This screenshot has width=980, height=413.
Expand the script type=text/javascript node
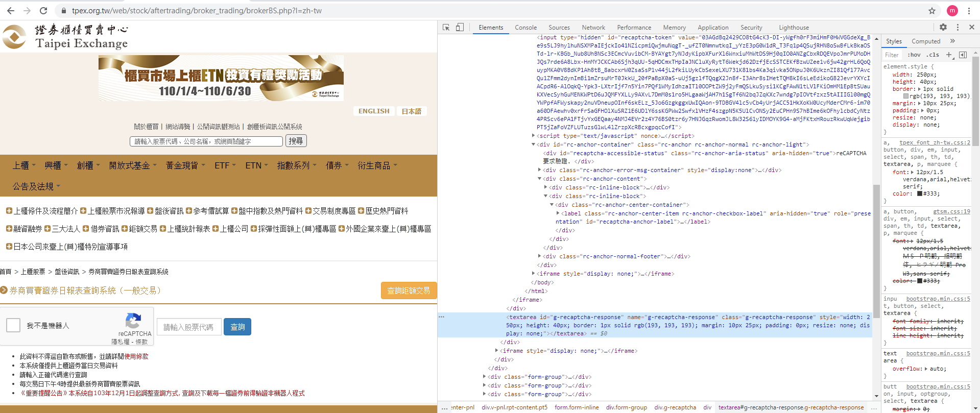tap(533, 136)
